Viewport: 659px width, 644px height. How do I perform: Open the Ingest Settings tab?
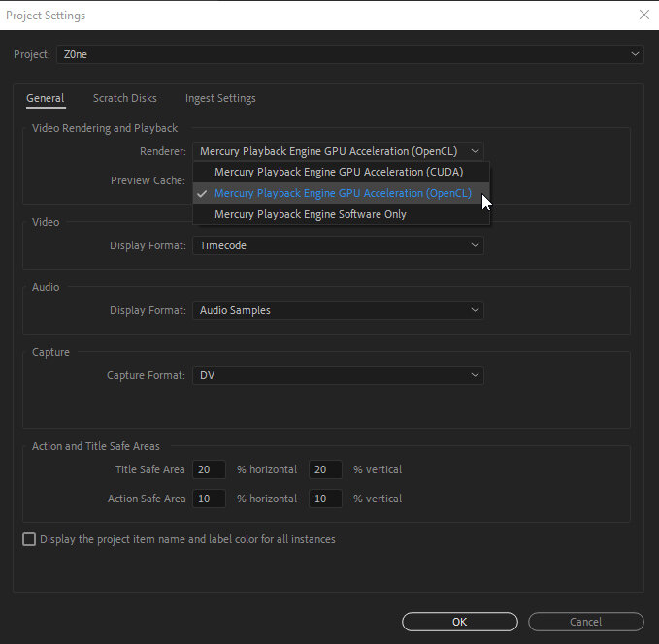click(x=220, y=98)
